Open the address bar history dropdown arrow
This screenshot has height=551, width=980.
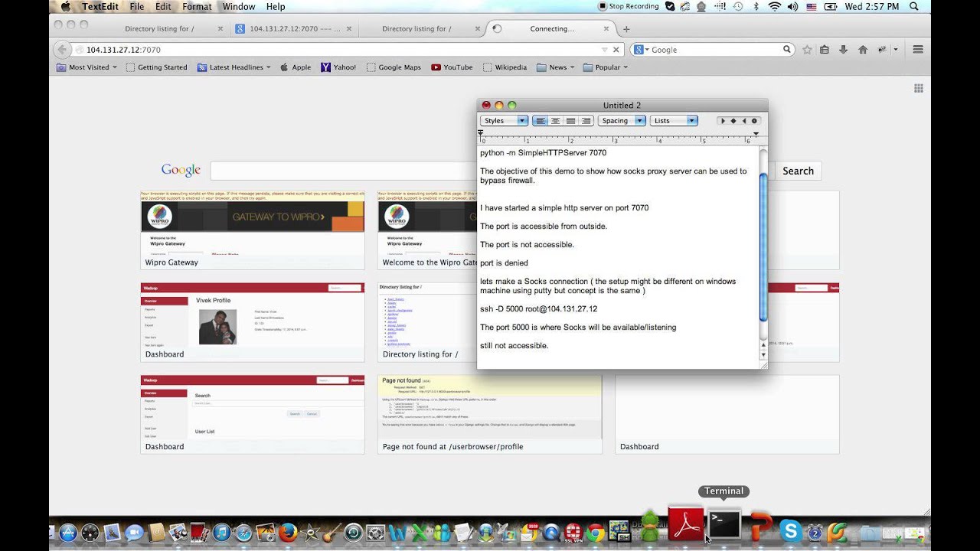coord(604,50)
